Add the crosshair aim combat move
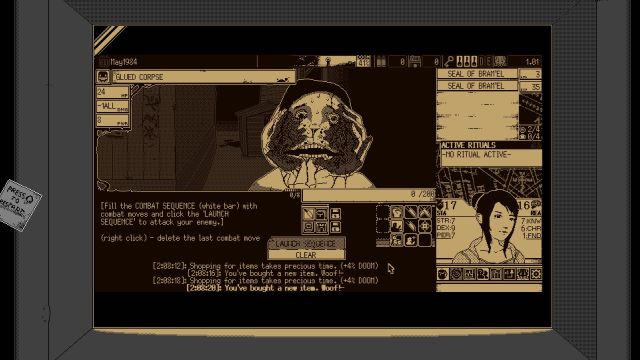This screenshot has width=640, height=360. [425, 226]
